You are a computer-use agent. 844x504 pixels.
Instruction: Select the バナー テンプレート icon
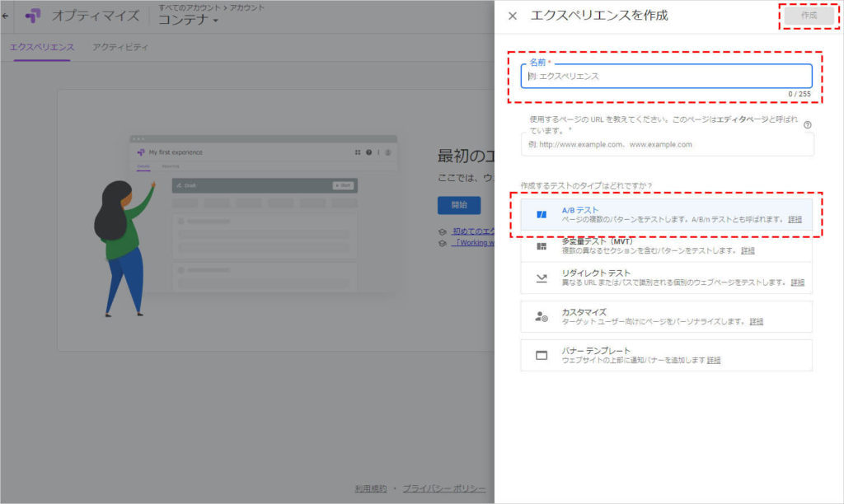coord(542,356)
